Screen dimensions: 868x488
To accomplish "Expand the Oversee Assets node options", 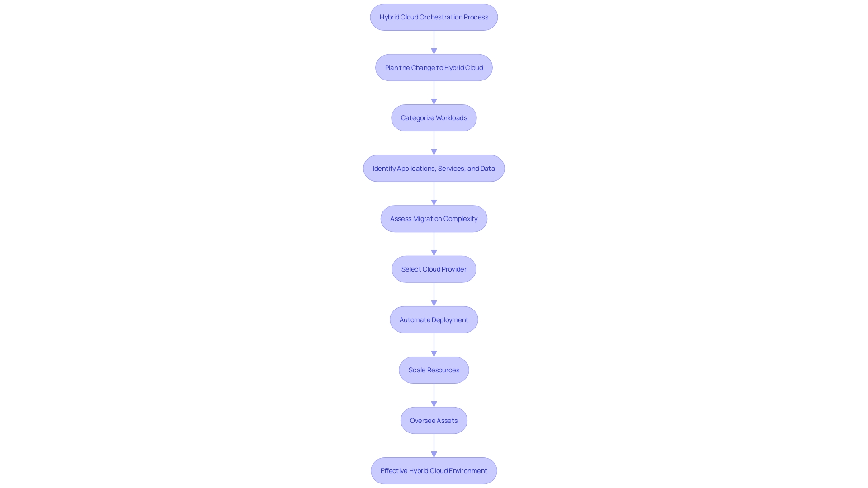I will [x=434, y=420].
